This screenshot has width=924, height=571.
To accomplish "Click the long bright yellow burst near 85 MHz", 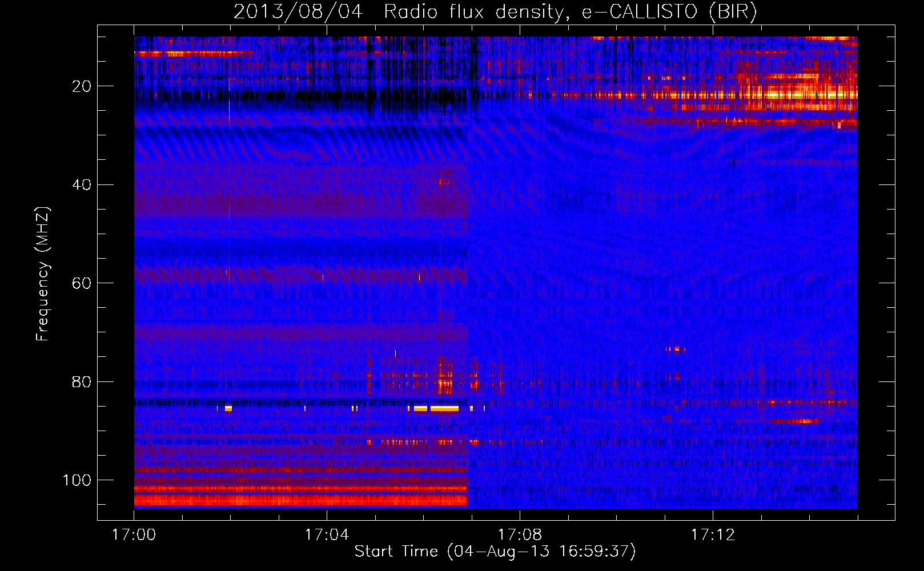I will pos(444,409).
